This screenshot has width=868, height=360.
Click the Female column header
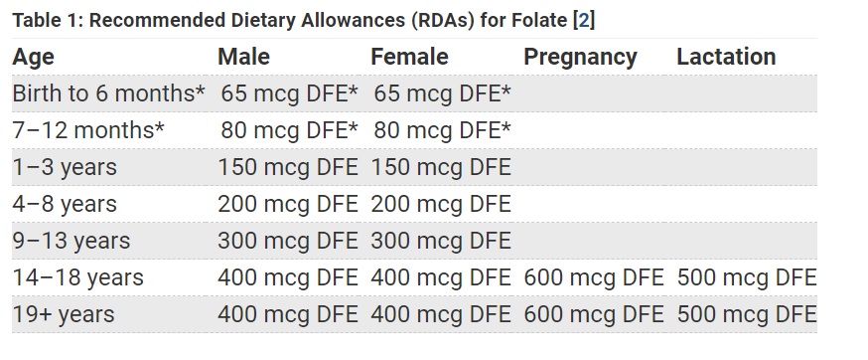[409, 57]
